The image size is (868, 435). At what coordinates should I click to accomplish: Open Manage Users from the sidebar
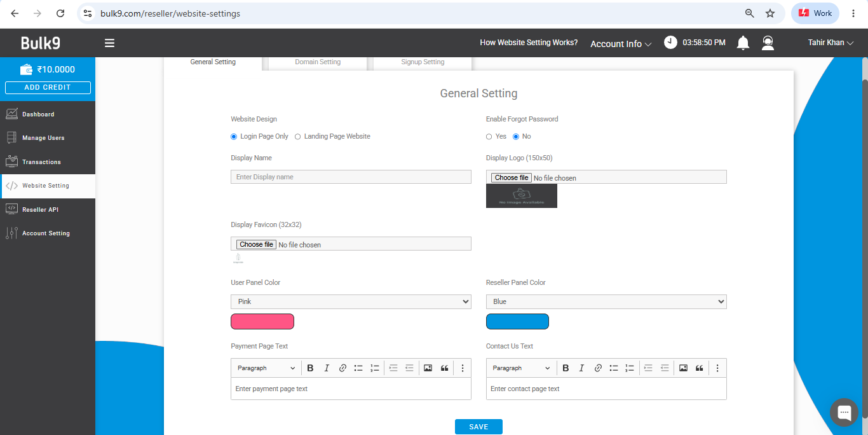point(48,138)
